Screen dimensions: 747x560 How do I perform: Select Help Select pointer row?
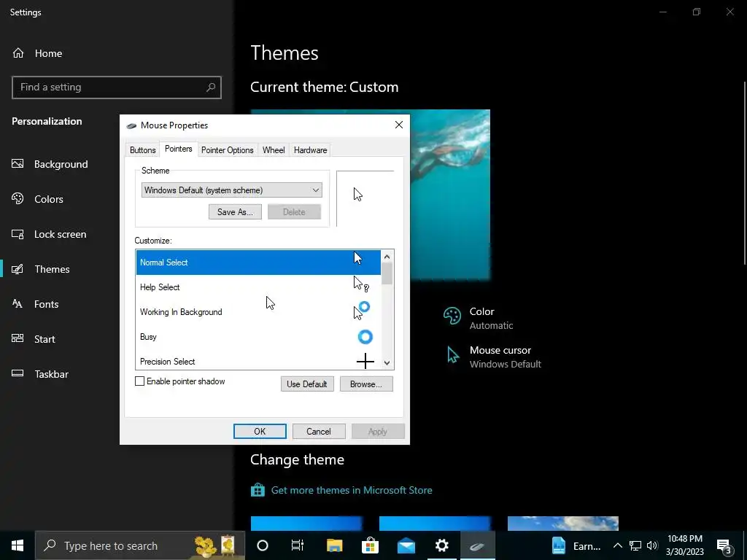[258, 287]
